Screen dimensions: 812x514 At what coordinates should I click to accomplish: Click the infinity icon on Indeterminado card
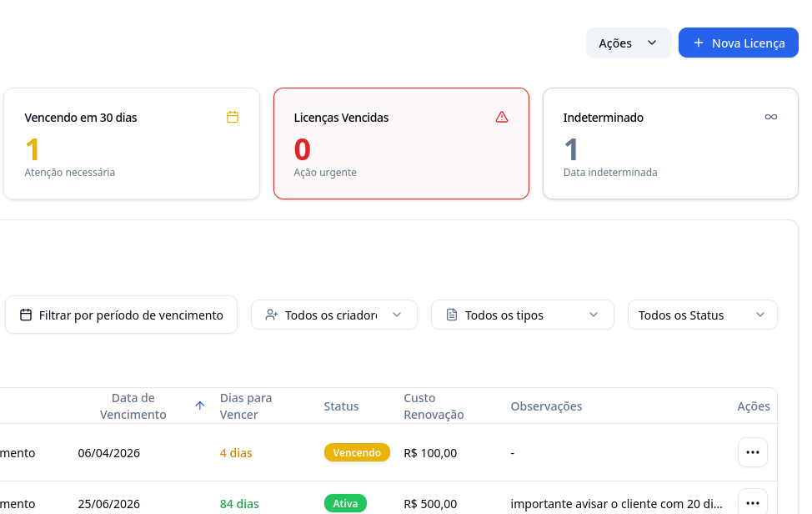pos(771,117)
